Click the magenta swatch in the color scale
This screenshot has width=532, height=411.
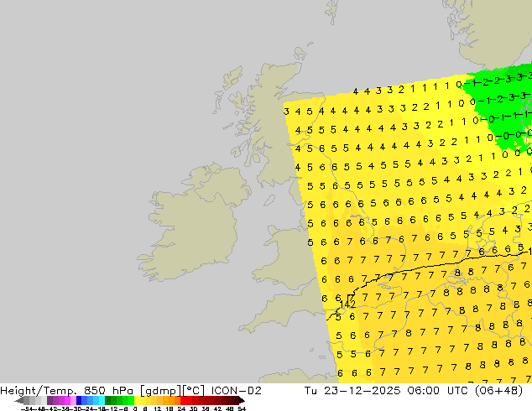(67, 400)
